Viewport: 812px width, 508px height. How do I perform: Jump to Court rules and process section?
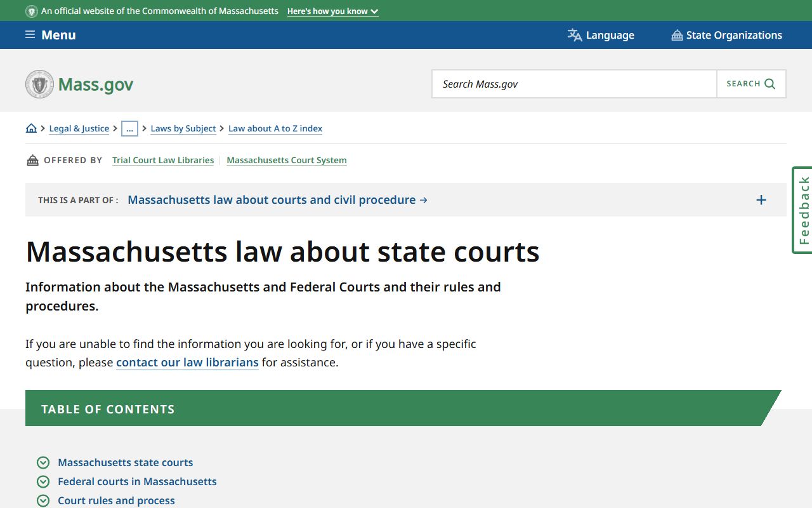[116, 500]
